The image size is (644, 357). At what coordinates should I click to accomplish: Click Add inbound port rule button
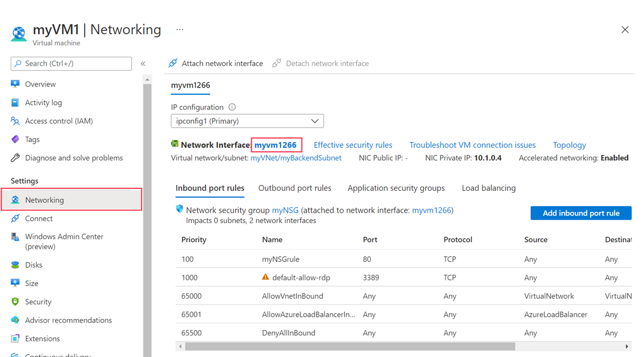(x=581, y=213)
